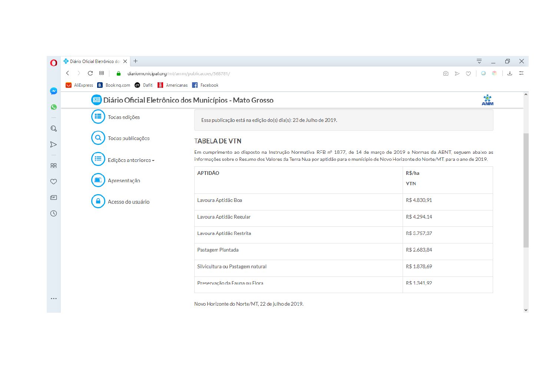This screenshot has width=555, height=392.
Task: Open WhatsApp in the Opera sidebar
Action: click(x=53, y=107)
